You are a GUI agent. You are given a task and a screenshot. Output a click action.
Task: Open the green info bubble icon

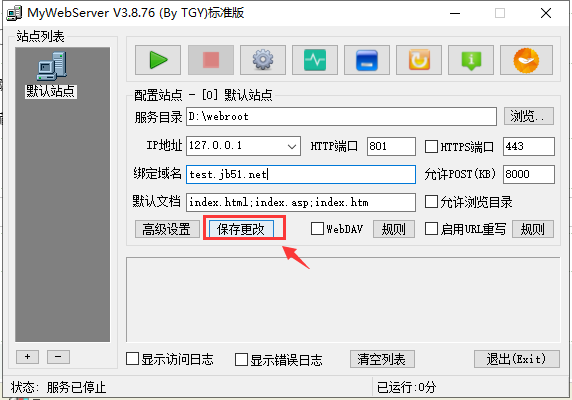click(x=471, y=60)
